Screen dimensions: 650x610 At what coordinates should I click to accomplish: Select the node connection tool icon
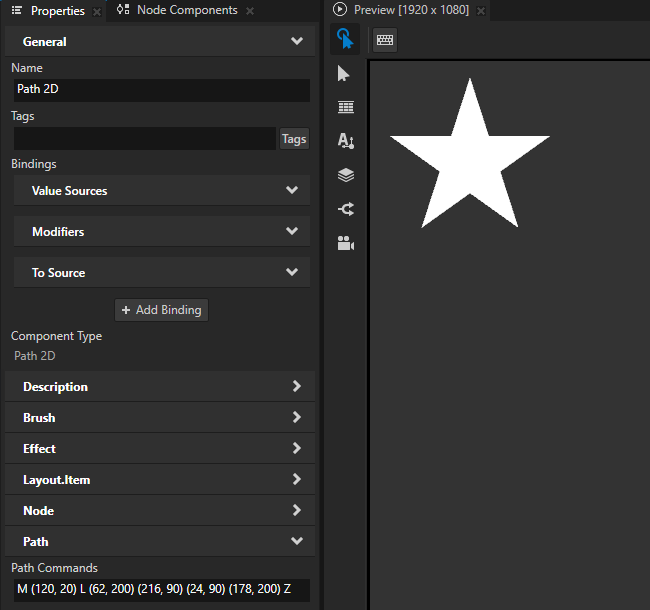tap(346, 209)
